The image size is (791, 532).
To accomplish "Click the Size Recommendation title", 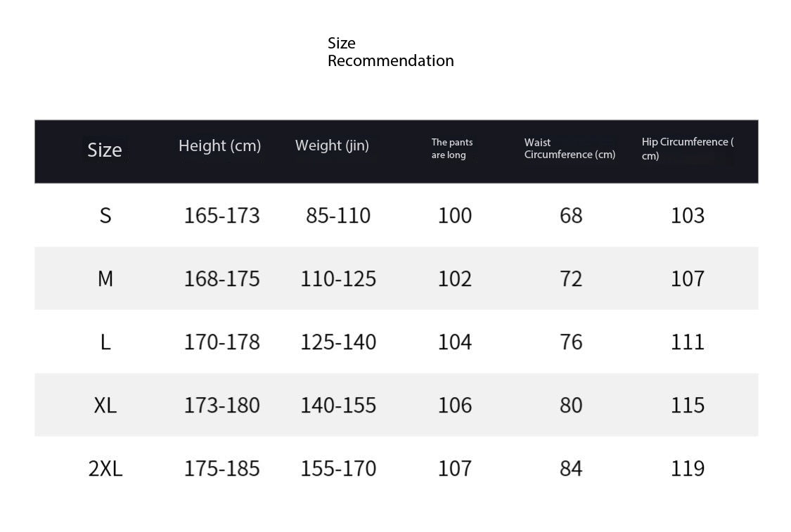I will click(390, 52).
